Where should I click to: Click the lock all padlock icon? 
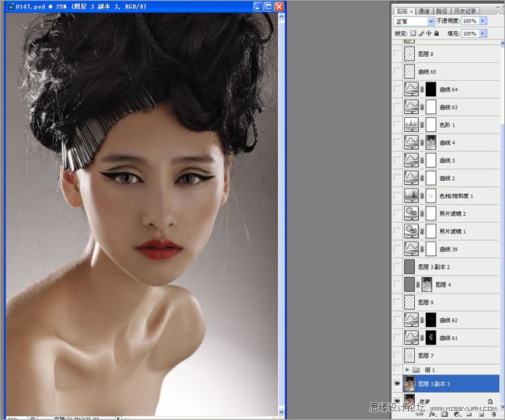436,34
